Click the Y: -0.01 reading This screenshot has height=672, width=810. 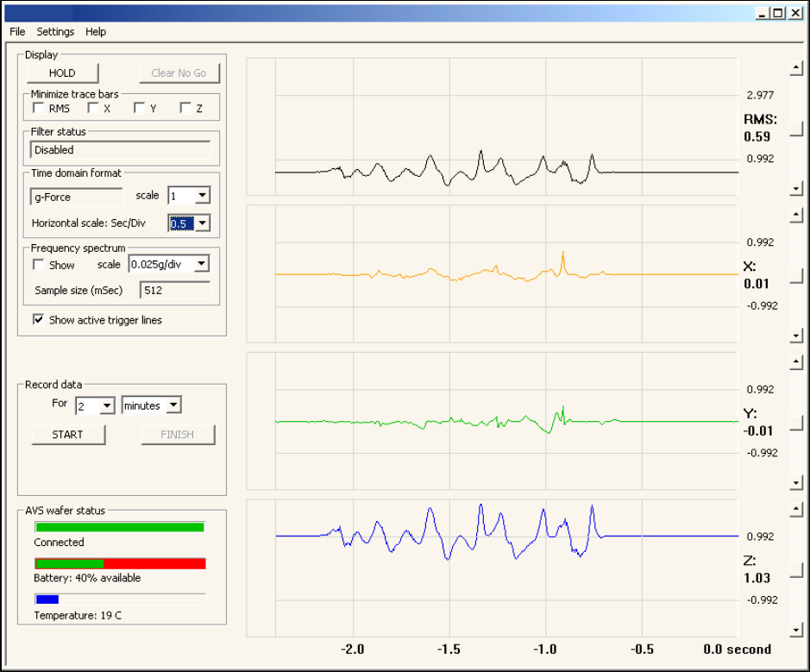758,422
